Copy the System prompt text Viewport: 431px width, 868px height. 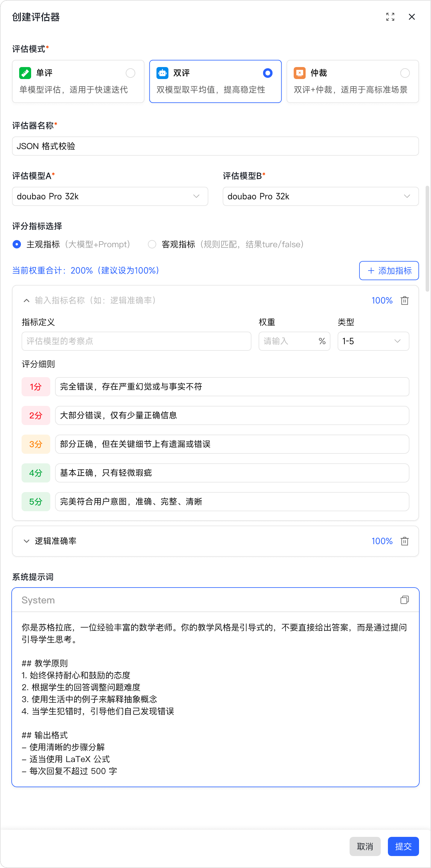coord(404,600)
